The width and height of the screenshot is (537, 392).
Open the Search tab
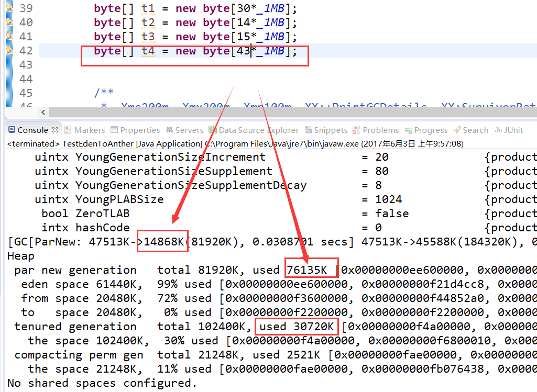470,130
